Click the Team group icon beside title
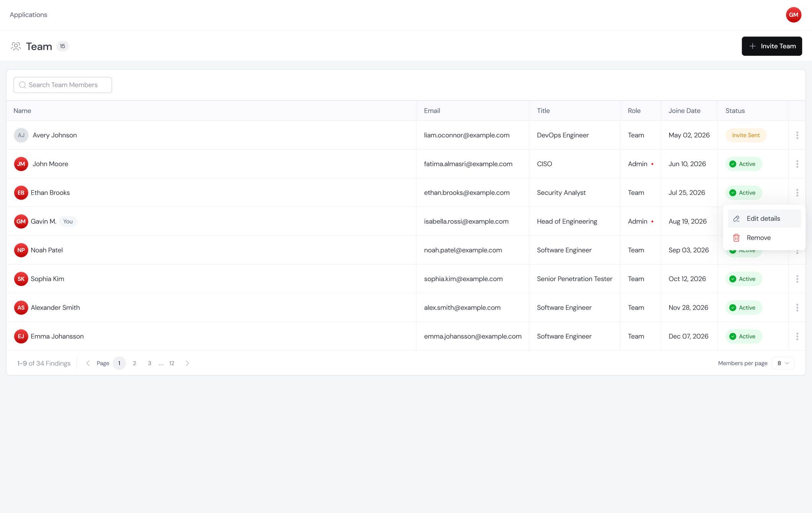812x513 pixels. point(16,46)
